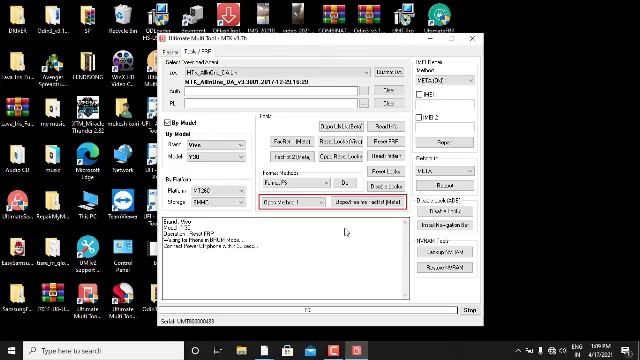Image resolution: width=640 pixels, height=360 pixels.
Task: Open Mail app from taskbar
Action: [x=310, y=351]
